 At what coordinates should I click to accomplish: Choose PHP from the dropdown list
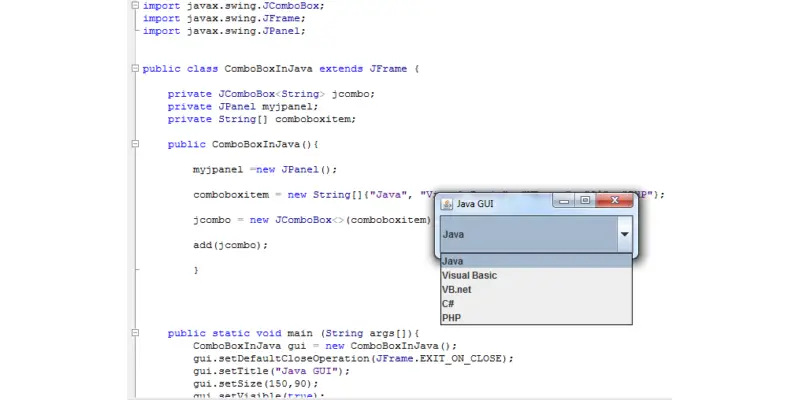point(536,318)
